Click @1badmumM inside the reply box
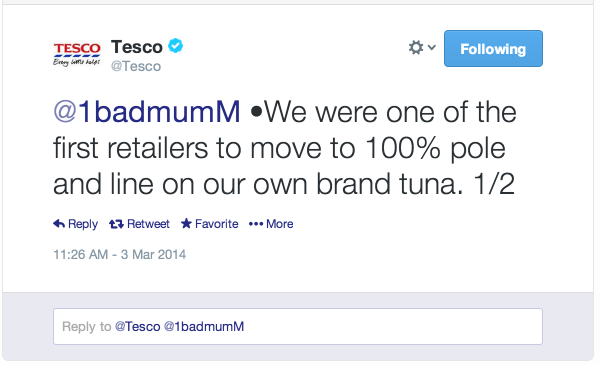 click(204, 326)
